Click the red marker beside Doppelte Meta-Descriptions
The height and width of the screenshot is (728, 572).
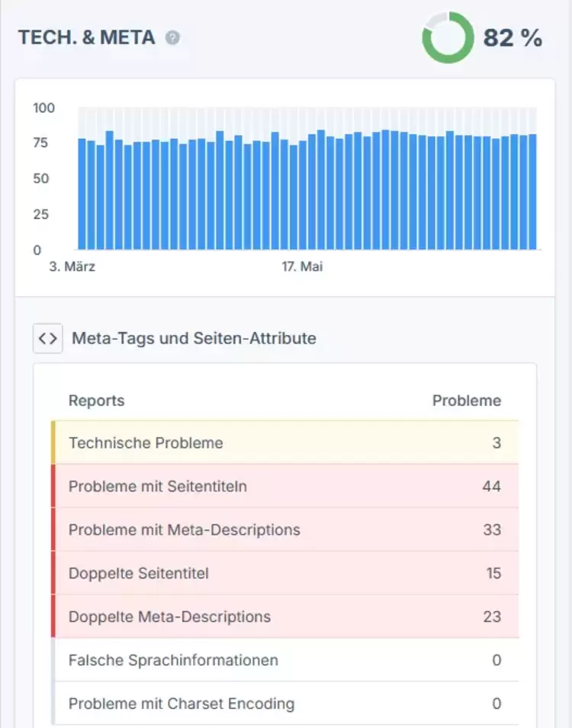click(53, 617)
